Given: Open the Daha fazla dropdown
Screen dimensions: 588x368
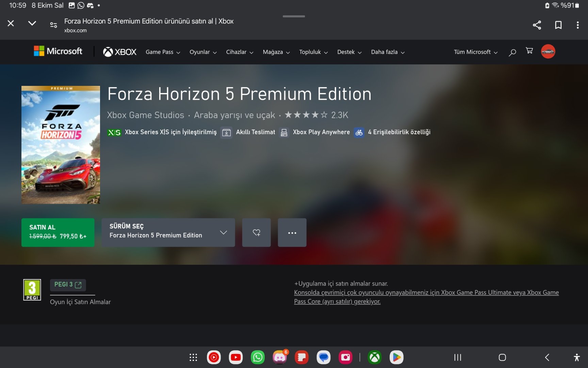Looking at the screenshot, I should point(388,52).
